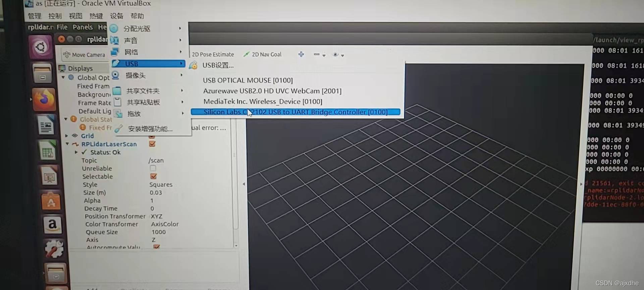This screenshot has width=644, height=290.
Task: Activate the 2D Pose Estimate tool
Action: 213,54
